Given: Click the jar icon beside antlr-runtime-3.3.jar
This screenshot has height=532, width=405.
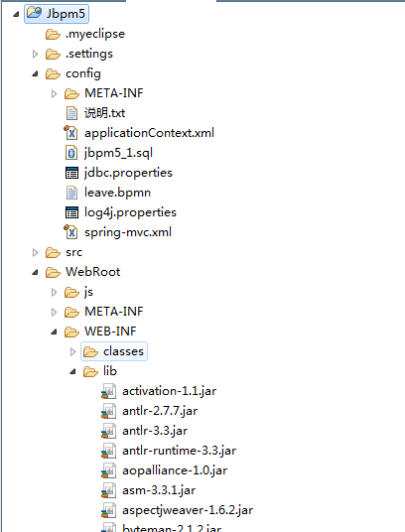Looking at the screenshot, I should [108, 451].
